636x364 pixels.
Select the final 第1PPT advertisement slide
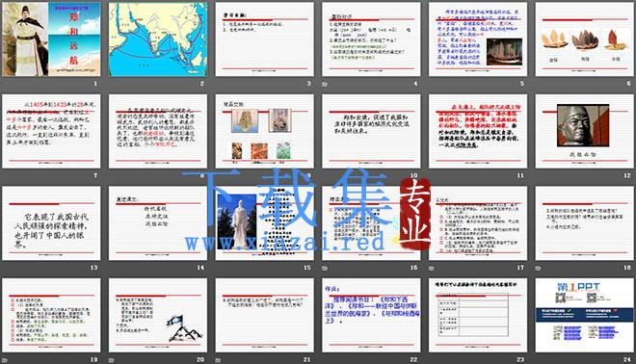585,315
